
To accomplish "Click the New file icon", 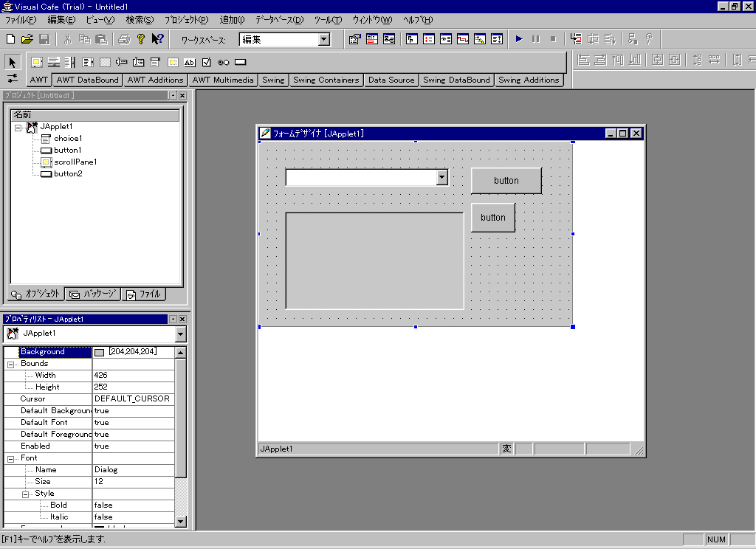I will click(10, 39).
